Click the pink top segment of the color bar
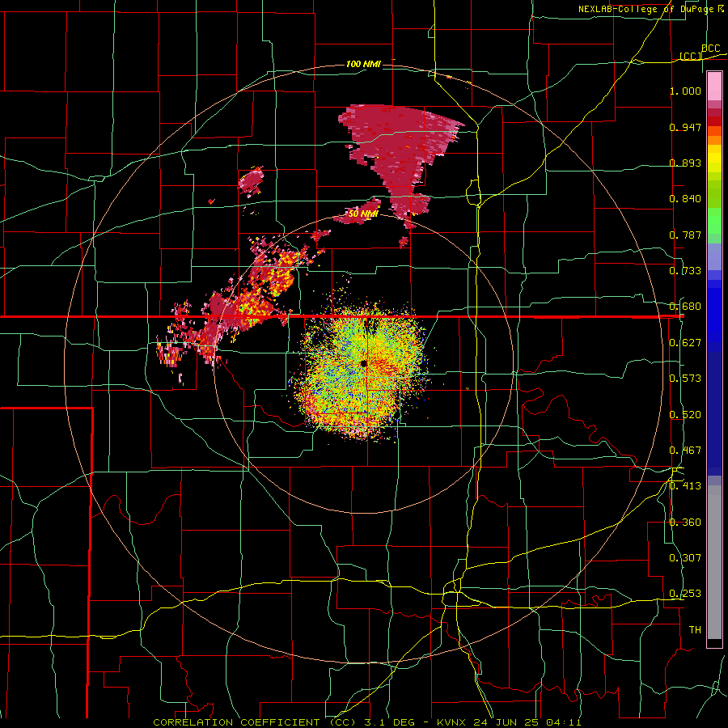Screen dimensions: 728x728 point(714,87)
